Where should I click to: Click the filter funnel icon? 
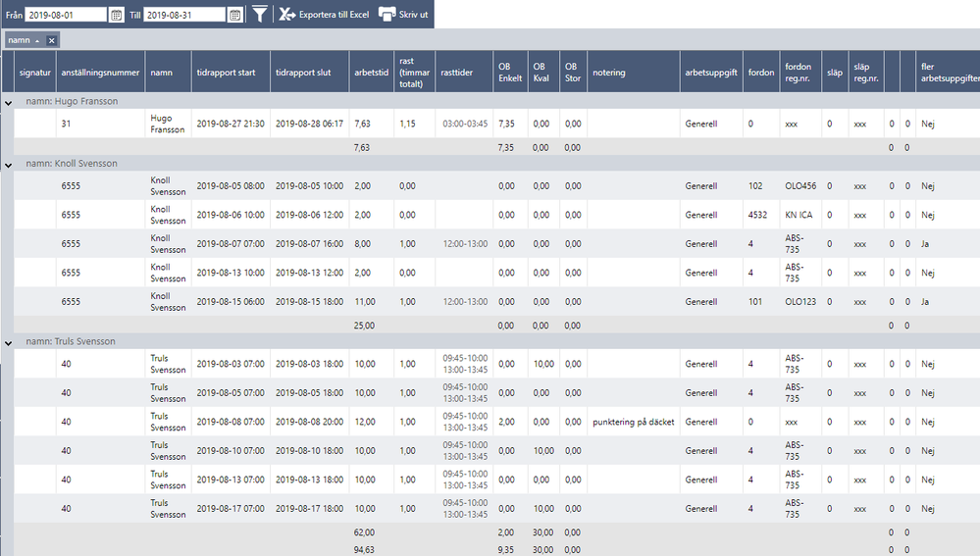[260, 14]
